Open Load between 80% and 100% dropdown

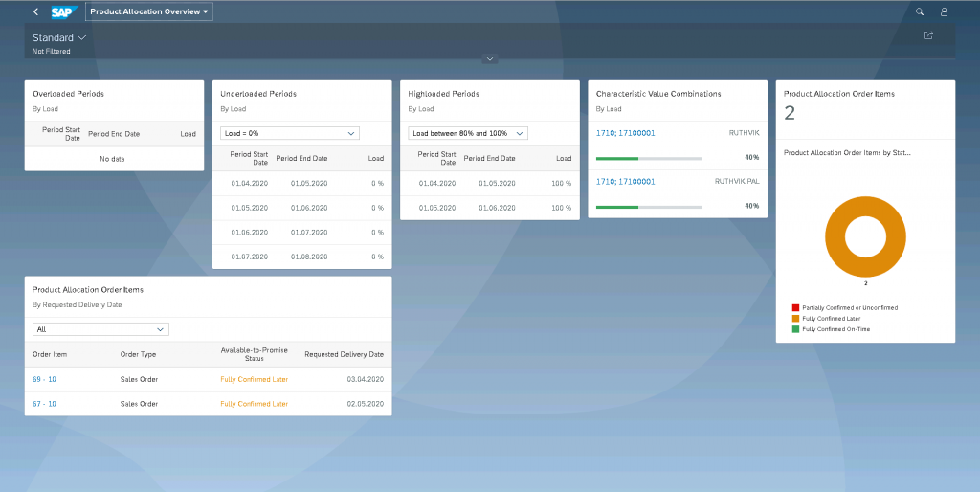tap(468, 133)
